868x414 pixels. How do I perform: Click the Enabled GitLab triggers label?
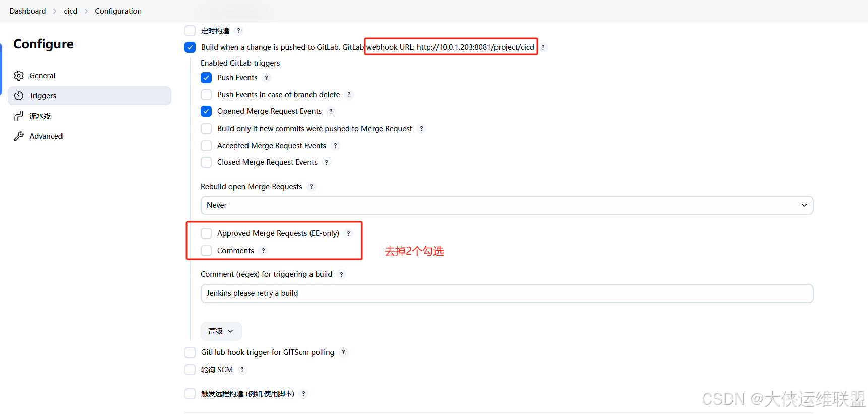tap(240, 63)
